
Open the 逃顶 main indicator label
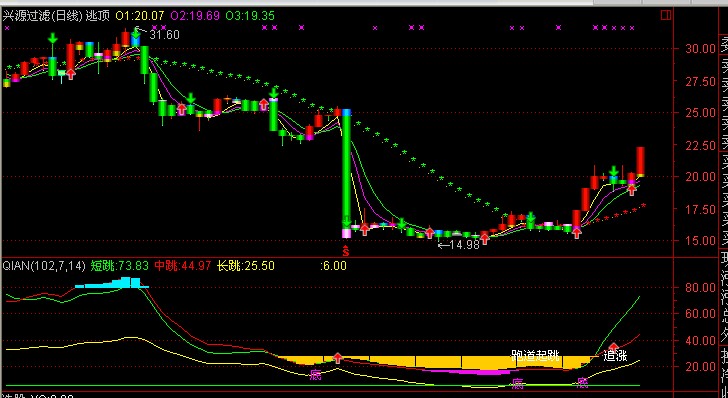pyautogui.click(x=98, y=16)
